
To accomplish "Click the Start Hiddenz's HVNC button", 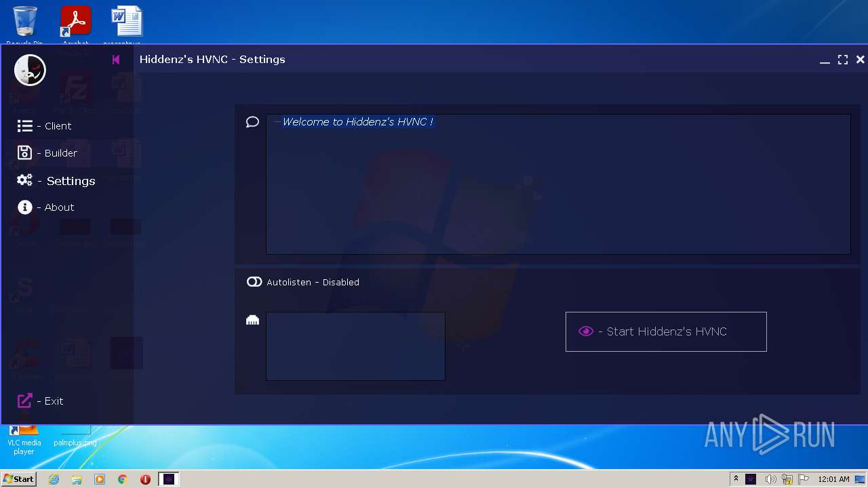I will [666, 331].
